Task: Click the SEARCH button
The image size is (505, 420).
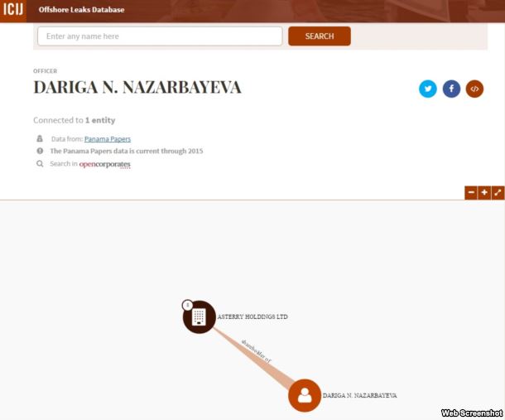Action: point(320,36)
